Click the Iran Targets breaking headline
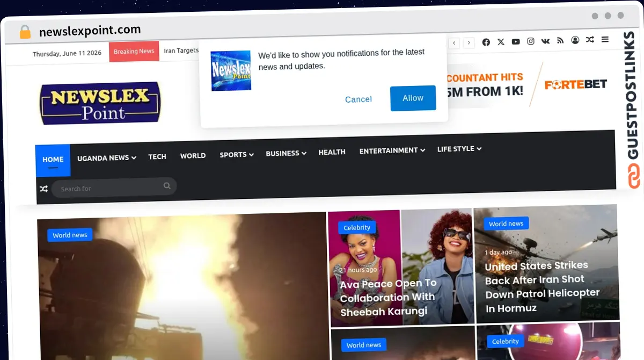644x360 pixels. (181, 51)
